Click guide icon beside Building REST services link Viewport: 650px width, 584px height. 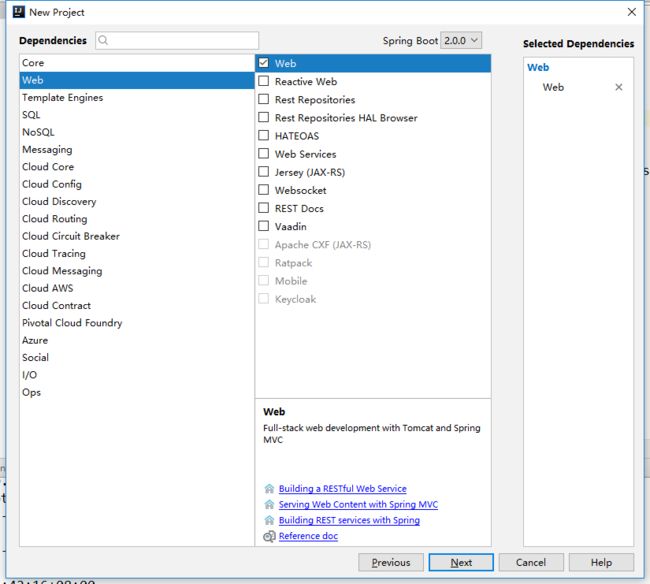[269, 520]
